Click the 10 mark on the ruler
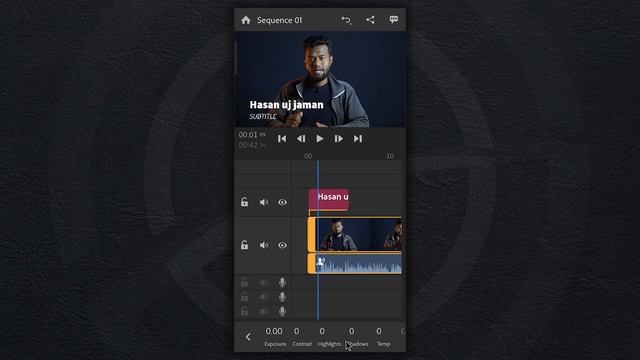This screenshot has width=640, height=360. pyautogui.click(x=389, y=156)
